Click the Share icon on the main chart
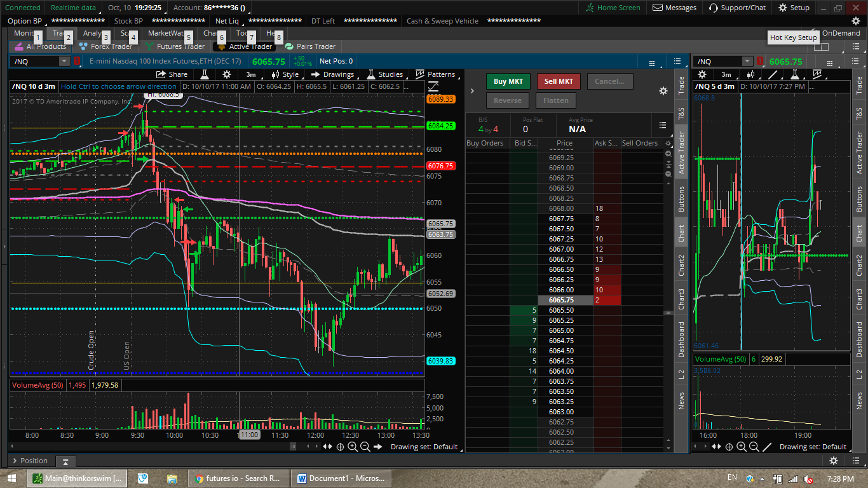 172,74
